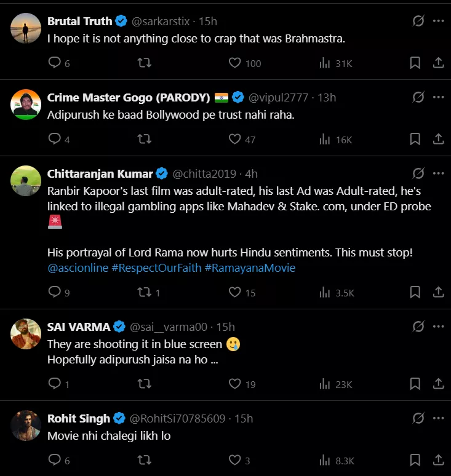Viewport: 451px width, 476px height.
Task: Bookmark Crime Master Gogo's tweet
Action: pos(415,140)
